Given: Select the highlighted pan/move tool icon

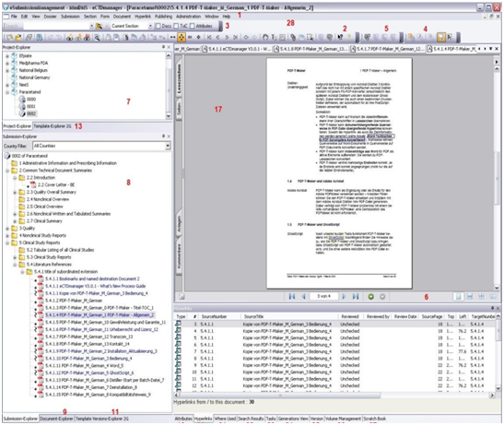Looking at the screenshot, I should coord(182,37).
